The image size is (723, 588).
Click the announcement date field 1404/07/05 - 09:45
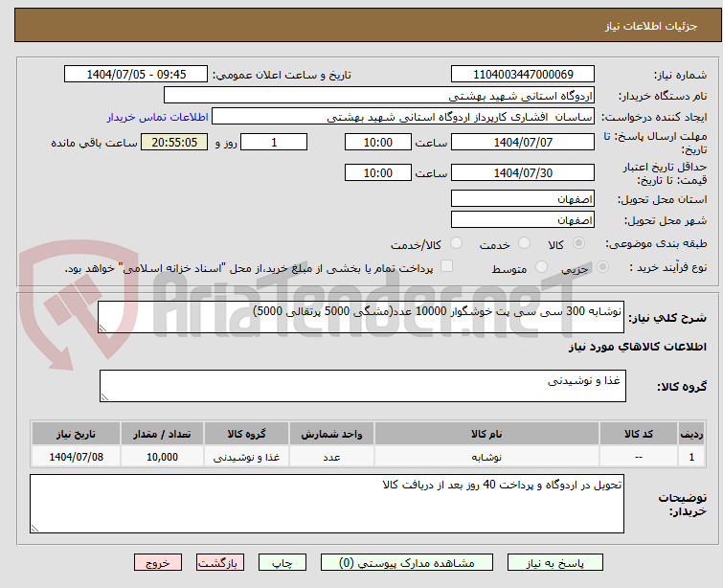(136, 75)
